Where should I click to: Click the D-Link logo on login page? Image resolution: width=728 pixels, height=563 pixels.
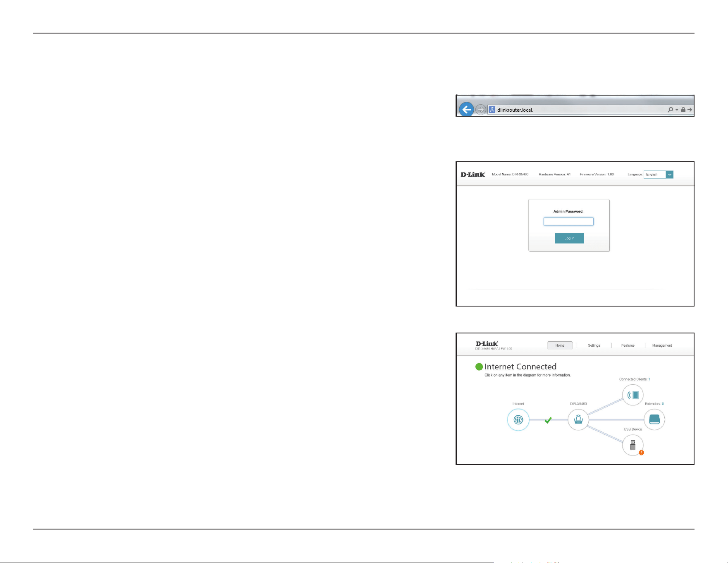click(473, 175)
